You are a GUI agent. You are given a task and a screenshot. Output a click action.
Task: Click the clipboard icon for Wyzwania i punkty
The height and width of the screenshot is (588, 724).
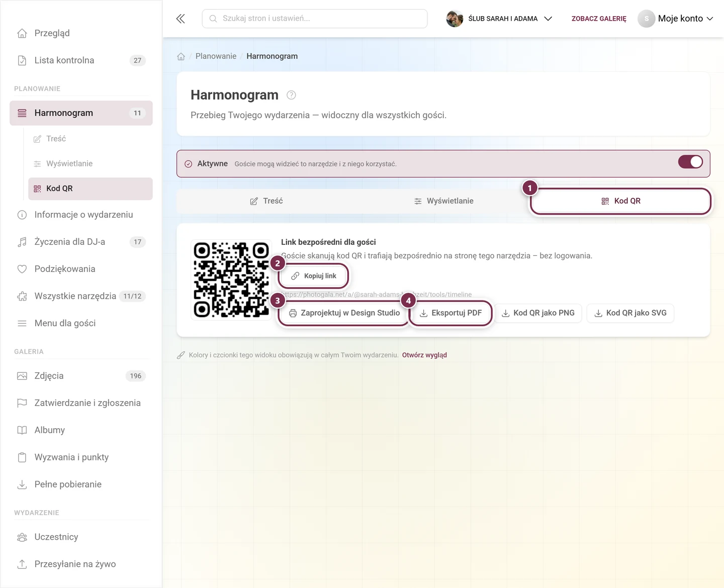tap(22, 457)
